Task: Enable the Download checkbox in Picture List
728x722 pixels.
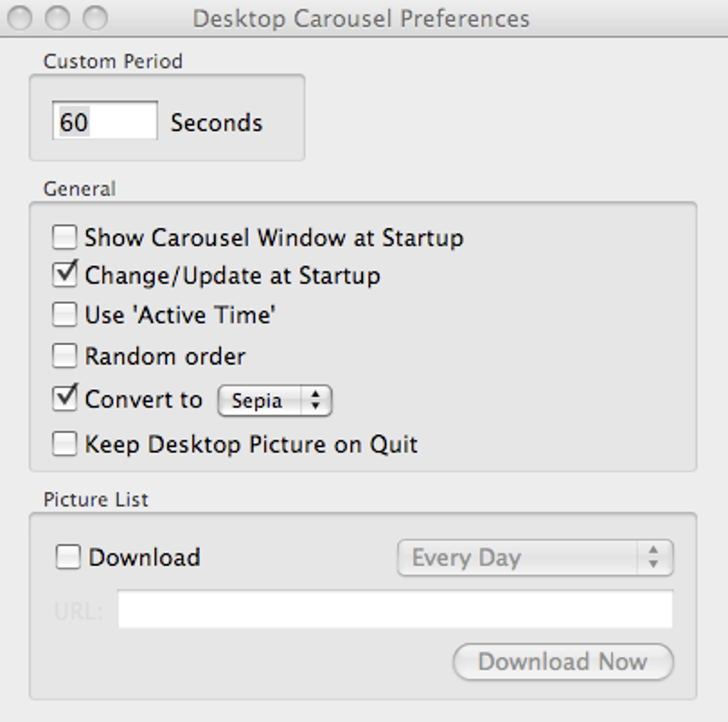Action: (69, 557)
